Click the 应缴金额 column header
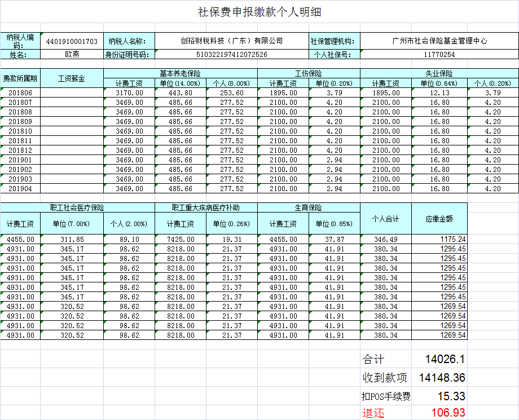This screenshot has height=420, width=519. pos(439,218)
